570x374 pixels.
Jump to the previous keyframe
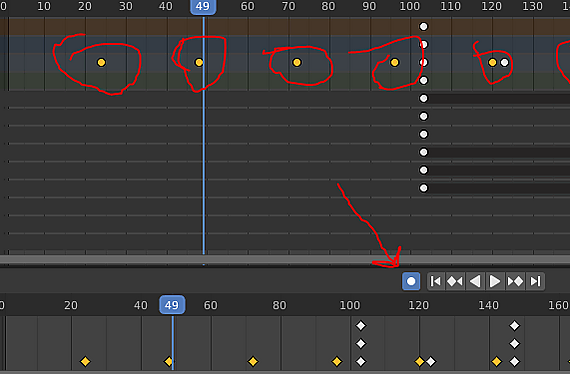[455, 281]
